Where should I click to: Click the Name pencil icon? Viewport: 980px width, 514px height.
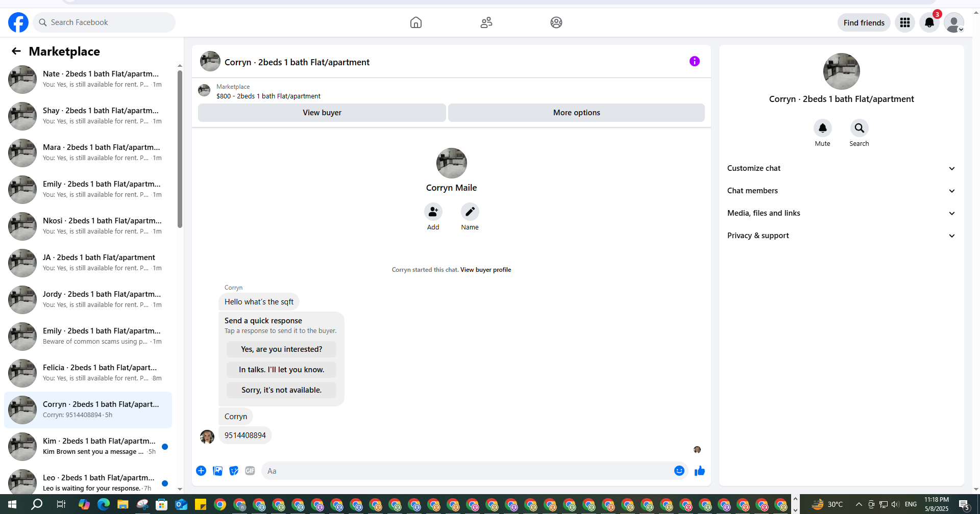pos(470,212)
